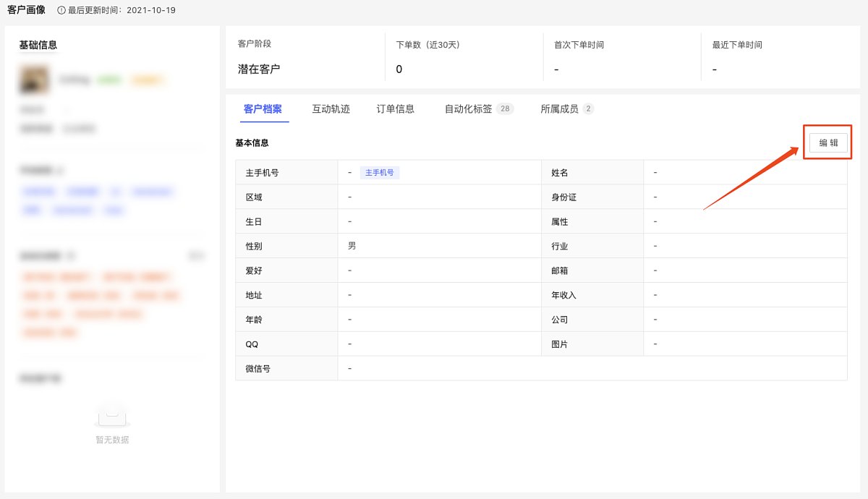Image resolution: width=868 pixels, height=499 pixels.
Task: Click the 生日 field label
Action: (254, 222)
